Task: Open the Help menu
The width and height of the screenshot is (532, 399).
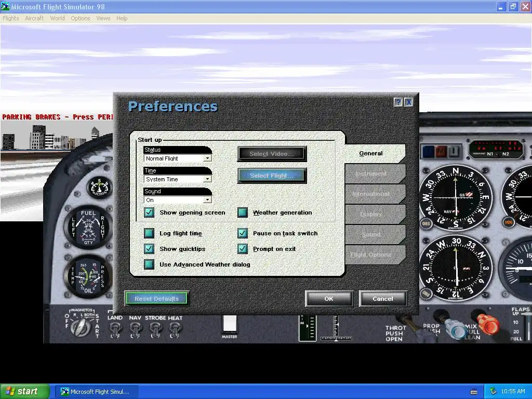Action: click(x=122, y=18)
